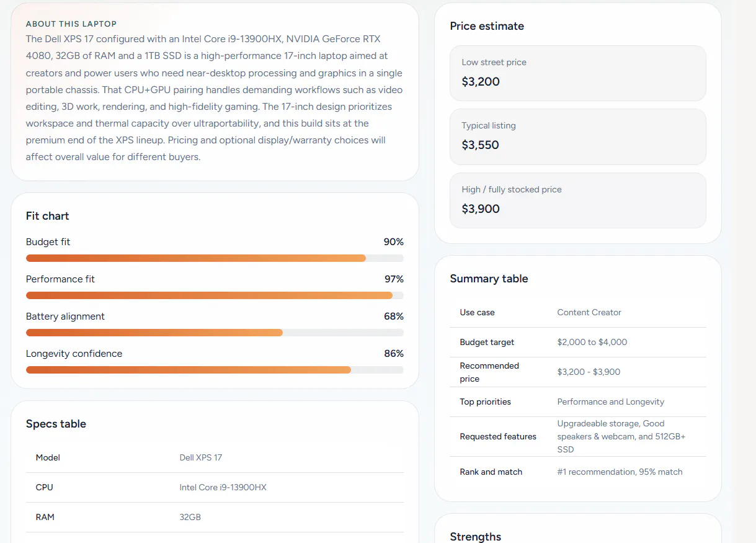The height and width of the screenshot is (543, 756).
Task: Select the Typical listing price card
Action: (578, 137)
